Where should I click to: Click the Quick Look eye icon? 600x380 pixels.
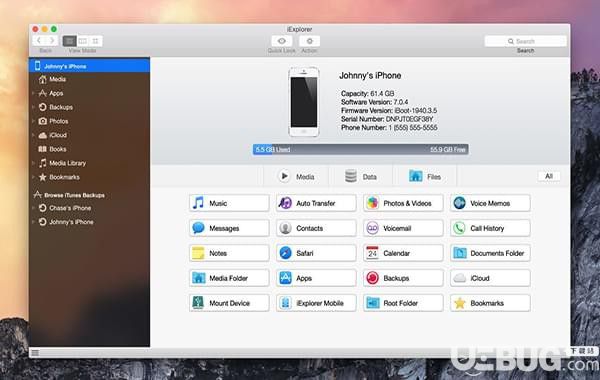pos(282,41)
